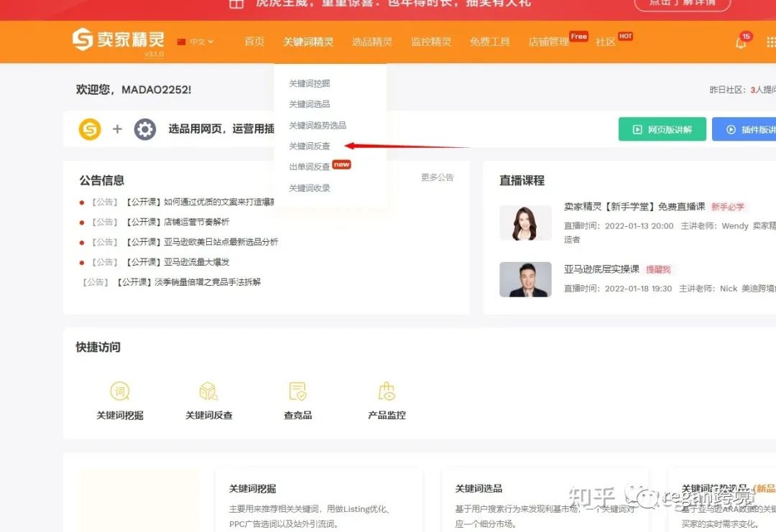The image size is (776, 532).
Task: Select 关键词反查 in the dropdown menu
Action: (309, 146)
